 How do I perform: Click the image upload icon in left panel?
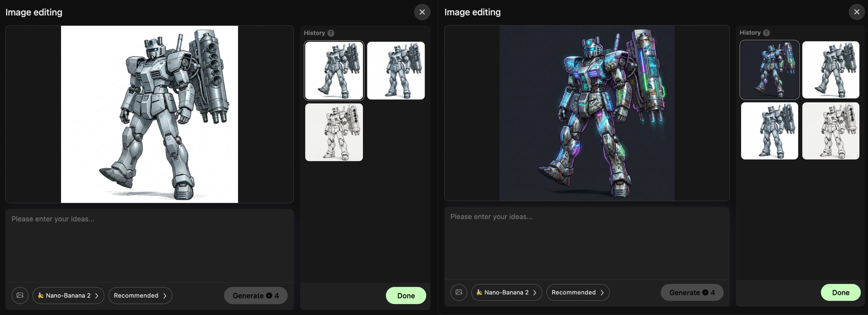point(20,295)
